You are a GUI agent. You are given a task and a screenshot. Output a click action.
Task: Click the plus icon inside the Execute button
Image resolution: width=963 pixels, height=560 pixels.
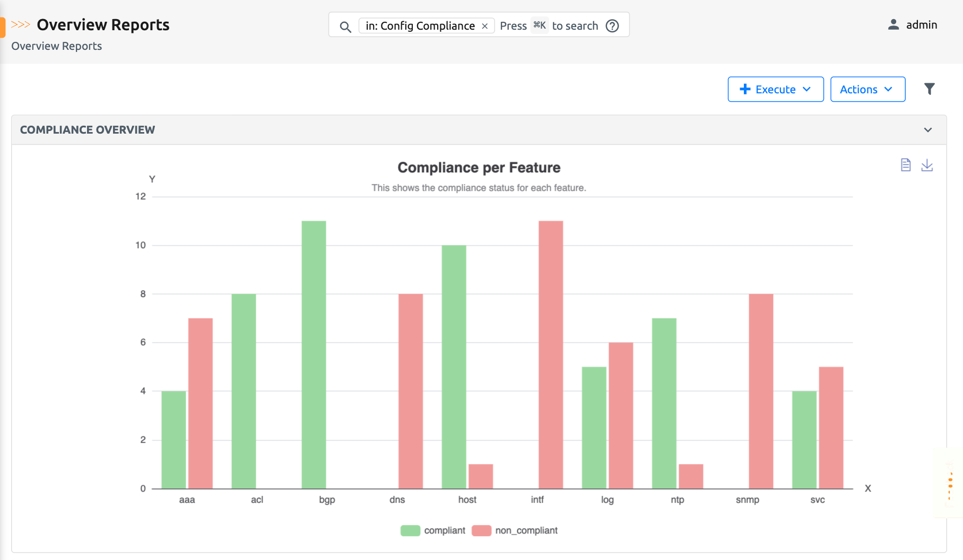coord(745,89)
